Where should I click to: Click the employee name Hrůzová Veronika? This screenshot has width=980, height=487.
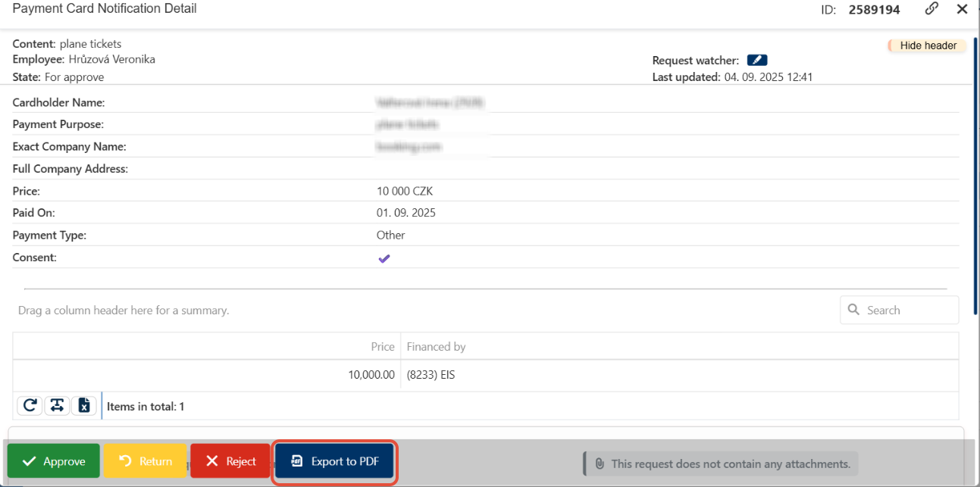(x=112, y=59)
